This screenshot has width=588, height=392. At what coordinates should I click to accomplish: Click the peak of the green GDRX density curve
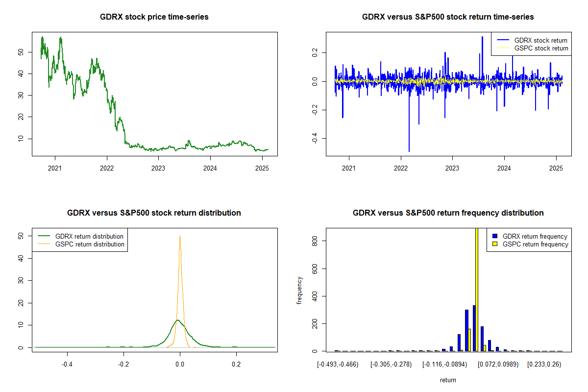tap(177, 321)
